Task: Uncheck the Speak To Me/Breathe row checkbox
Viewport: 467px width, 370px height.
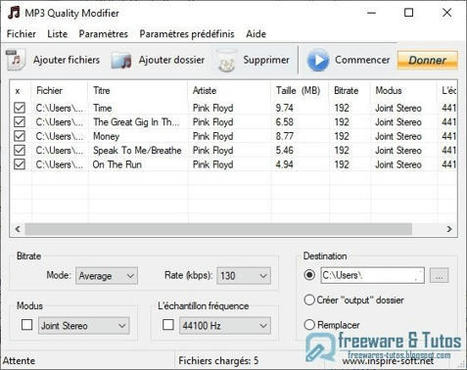Action: pos(19,150)
